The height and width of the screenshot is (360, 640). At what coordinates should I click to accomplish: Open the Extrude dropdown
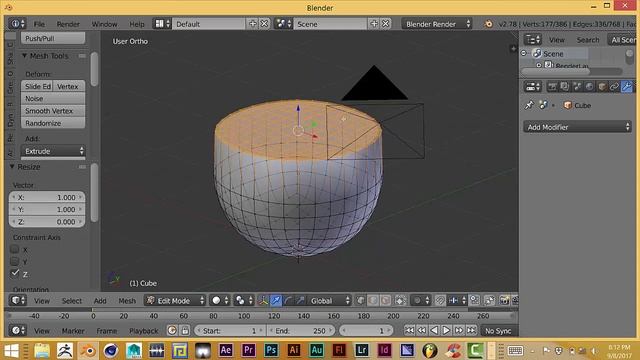point(53,151)
